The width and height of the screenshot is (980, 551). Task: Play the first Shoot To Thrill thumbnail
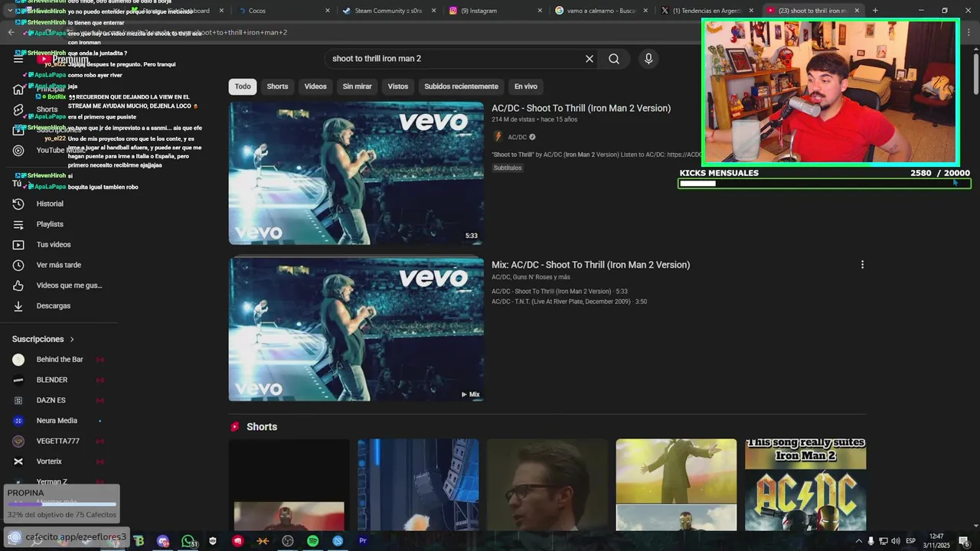click(356, 174)
